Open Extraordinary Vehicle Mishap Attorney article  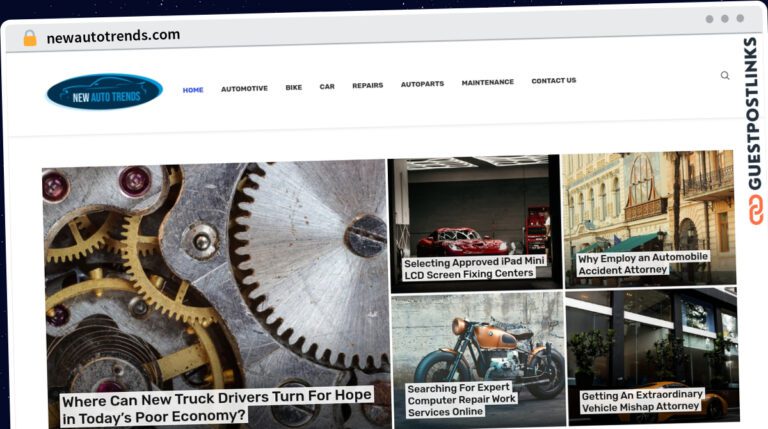642,401
